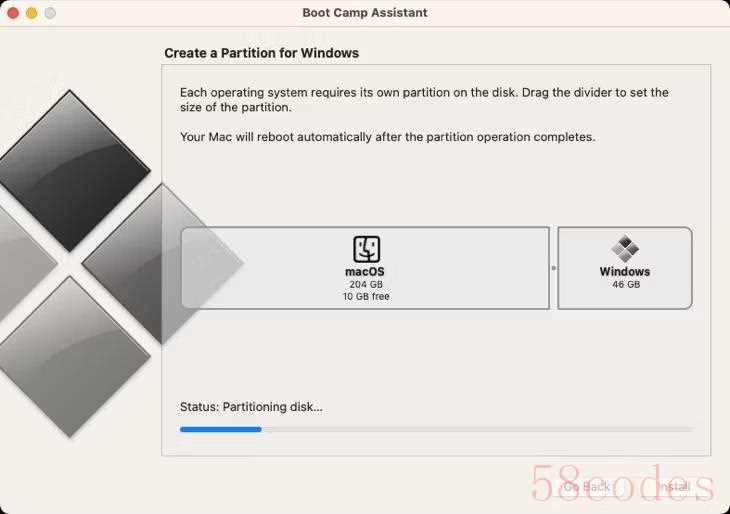Click the gray disabled zoom window button

coord(50,13)
